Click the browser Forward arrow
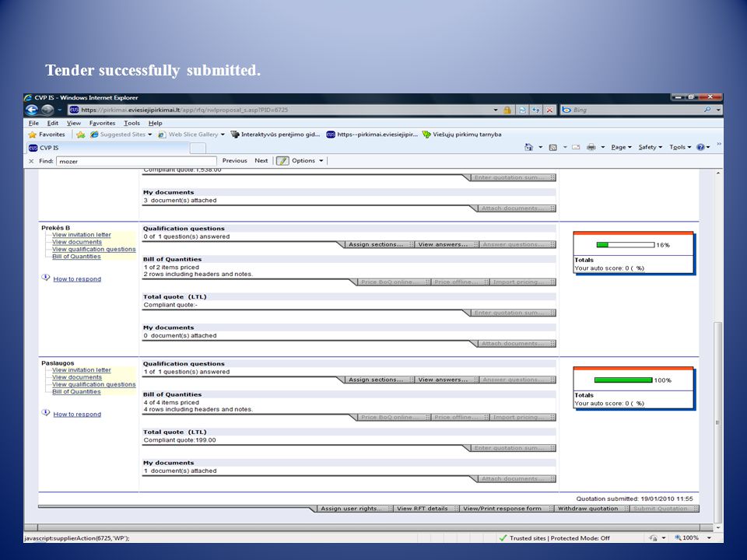 click(47, 110)
